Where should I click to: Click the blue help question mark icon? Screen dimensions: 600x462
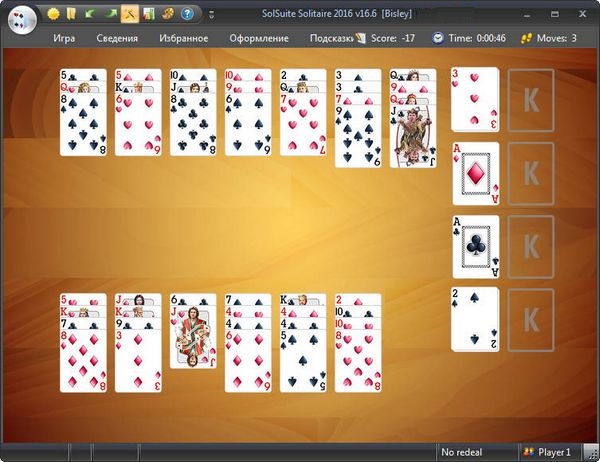click(x=187, y=14)
